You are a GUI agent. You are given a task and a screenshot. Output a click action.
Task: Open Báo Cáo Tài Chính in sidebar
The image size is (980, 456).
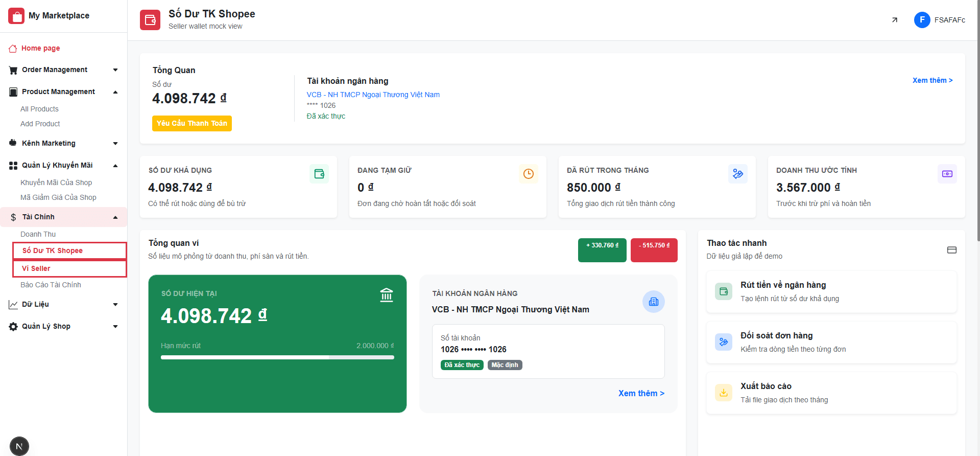point(51,285)
